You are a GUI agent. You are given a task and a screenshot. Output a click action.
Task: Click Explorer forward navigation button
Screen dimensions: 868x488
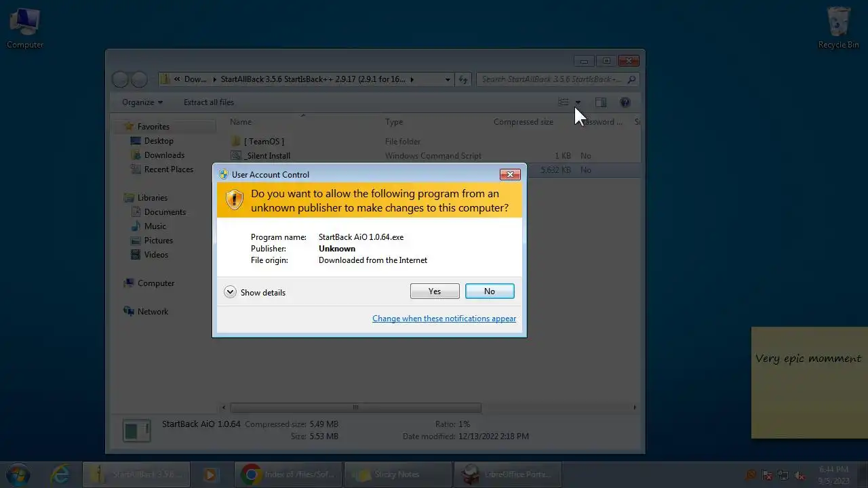point(138,79)
